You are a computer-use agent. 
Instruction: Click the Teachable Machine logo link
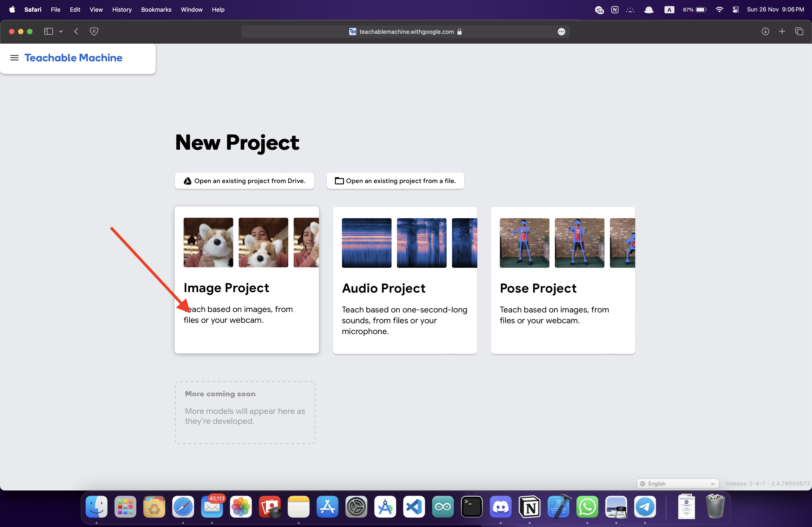tap(73, 58)
